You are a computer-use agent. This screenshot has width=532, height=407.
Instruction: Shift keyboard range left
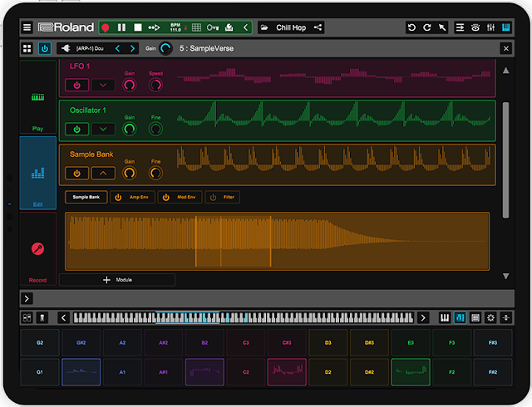pos(63,318)
